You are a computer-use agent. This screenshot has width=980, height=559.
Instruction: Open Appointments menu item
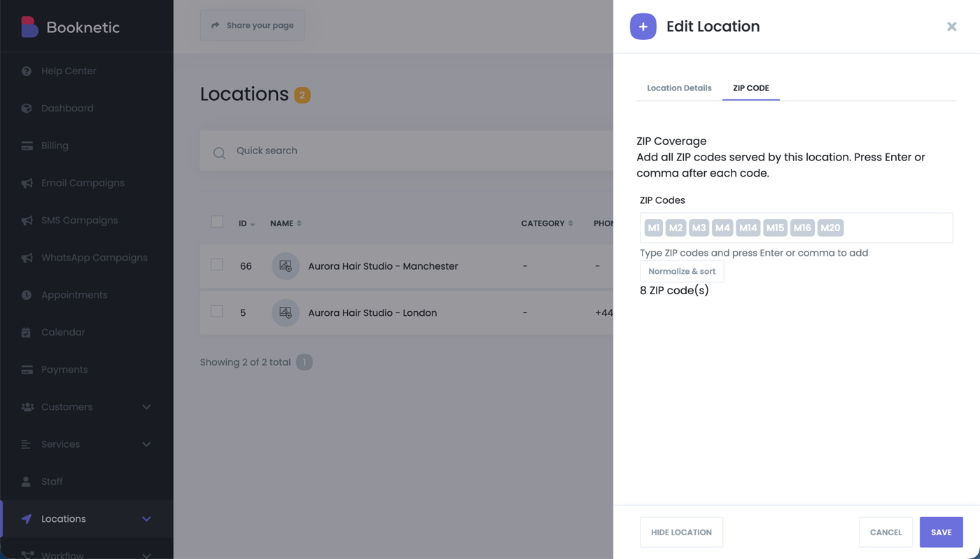coord(87,295)
